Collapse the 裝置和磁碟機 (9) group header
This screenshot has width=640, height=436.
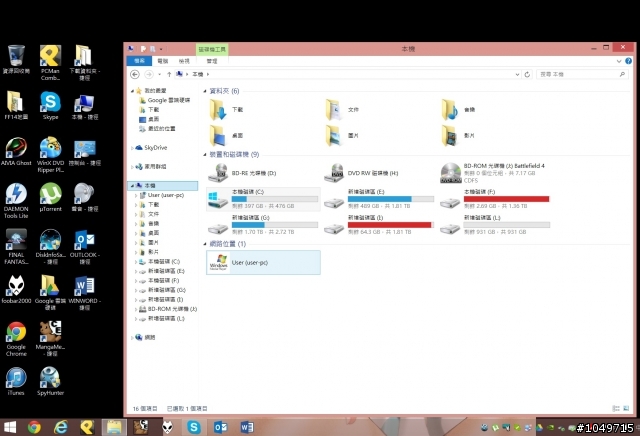click(x=205, y=155)
